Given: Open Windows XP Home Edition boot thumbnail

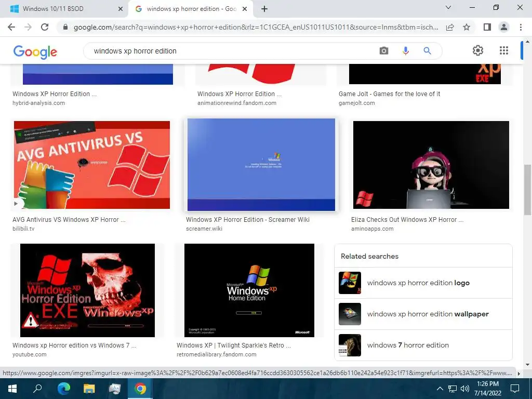Looking at the screenshot, I should click(249, 290).
